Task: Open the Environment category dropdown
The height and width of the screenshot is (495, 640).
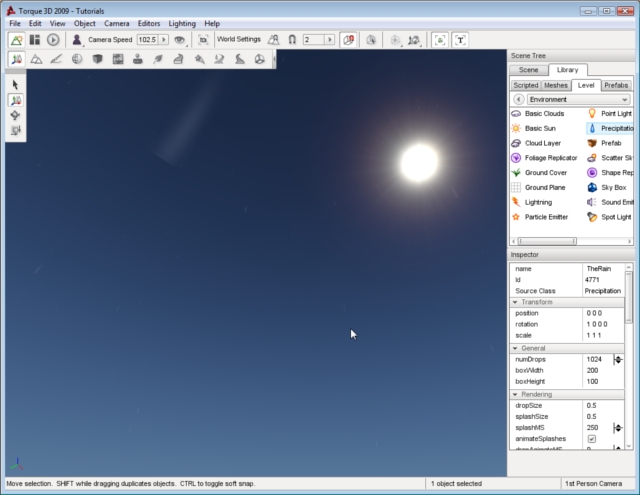Action: (578, 100)
